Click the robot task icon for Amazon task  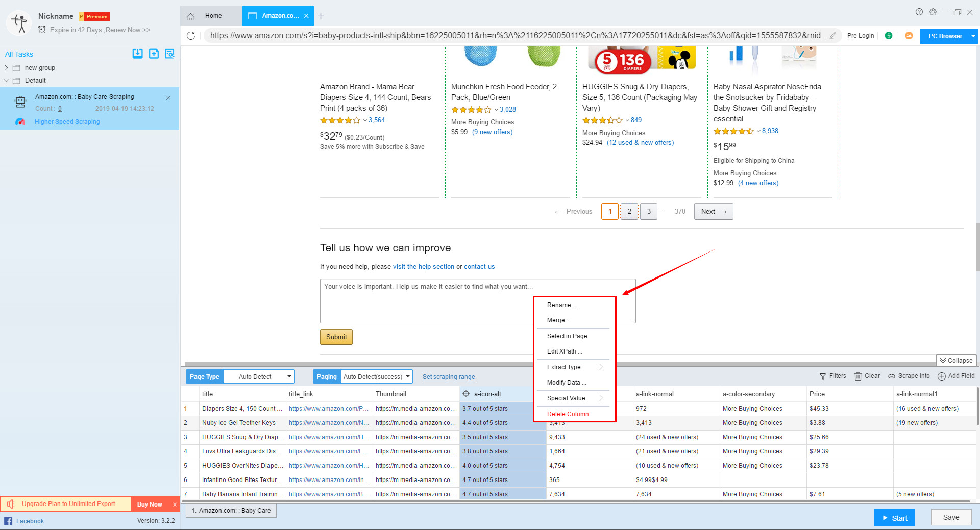tap(20, 102)
